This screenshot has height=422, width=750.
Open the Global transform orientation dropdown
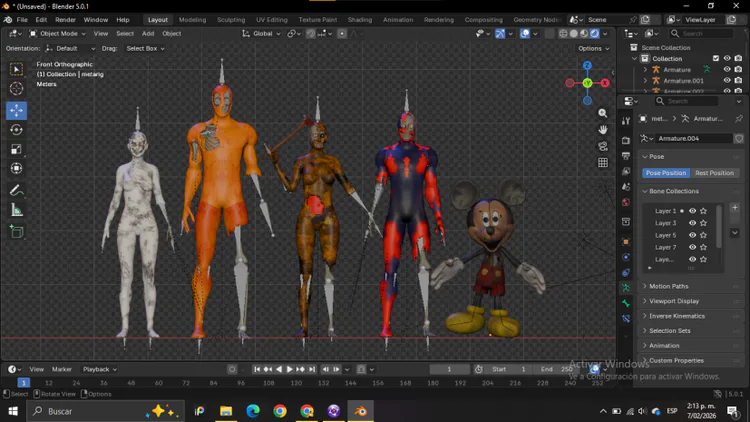click(x=262, y=33)
